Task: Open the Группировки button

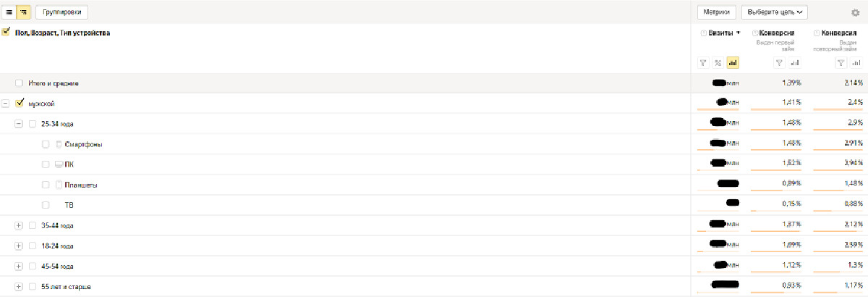Action: (61, 12)
